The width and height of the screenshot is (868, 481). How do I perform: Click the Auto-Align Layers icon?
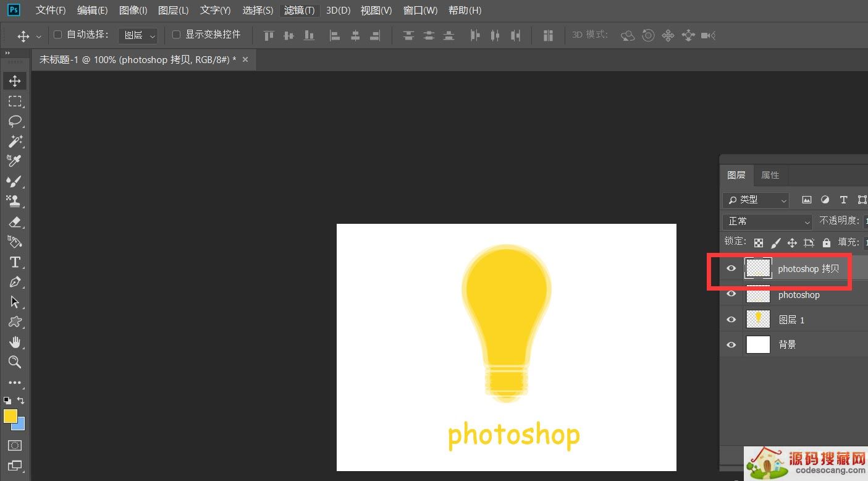click(548, 35)
